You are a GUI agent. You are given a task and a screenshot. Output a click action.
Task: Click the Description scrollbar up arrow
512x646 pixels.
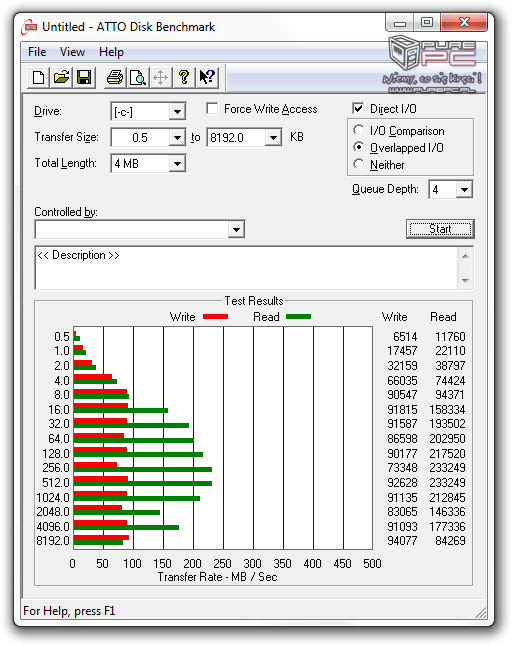click(465, 256)
